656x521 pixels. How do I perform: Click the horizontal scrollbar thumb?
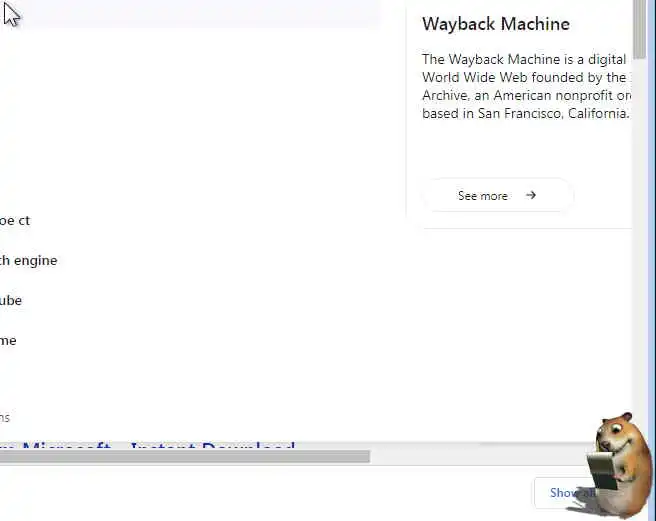tap(185, 456)
